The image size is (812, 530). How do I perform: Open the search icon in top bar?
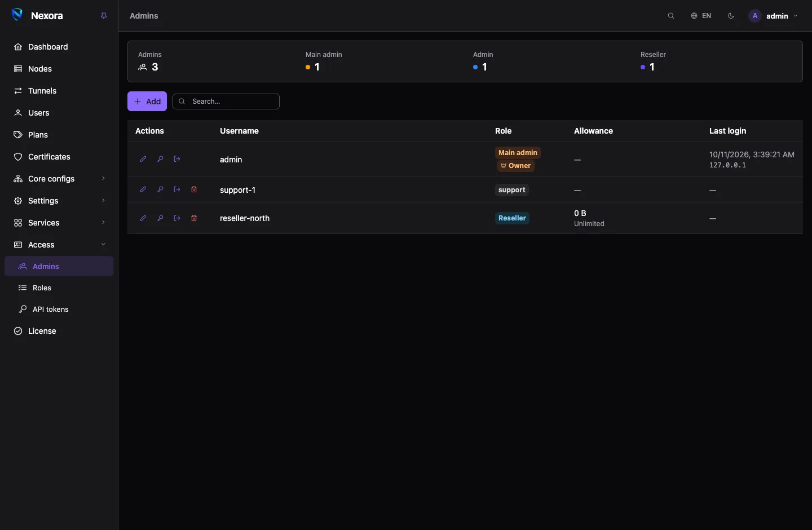click(x=671, y=16)
